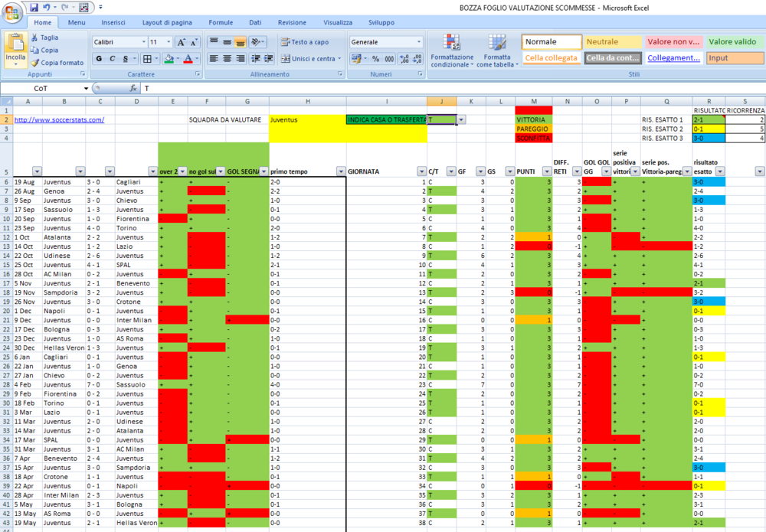Toggle center horizontal alignment
Viewport: 766px width, 532px height.
tap(227, 59)
